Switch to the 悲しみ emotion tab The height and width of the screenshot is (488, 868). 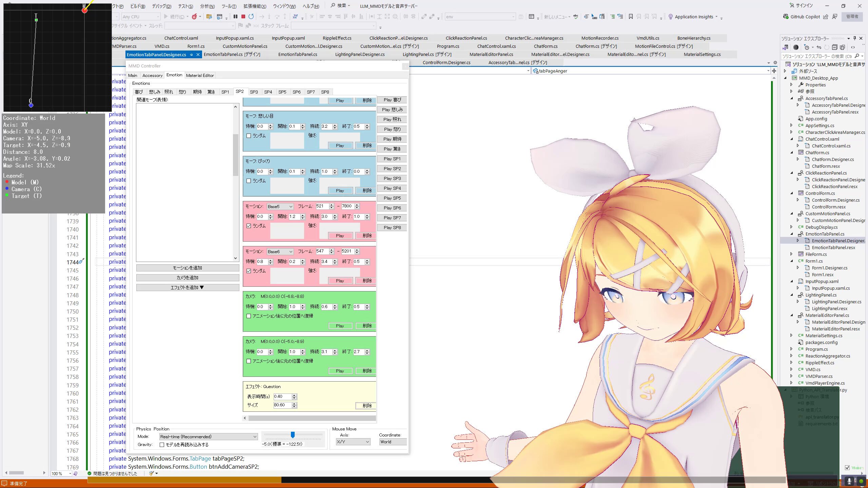[x=155, y=92]
